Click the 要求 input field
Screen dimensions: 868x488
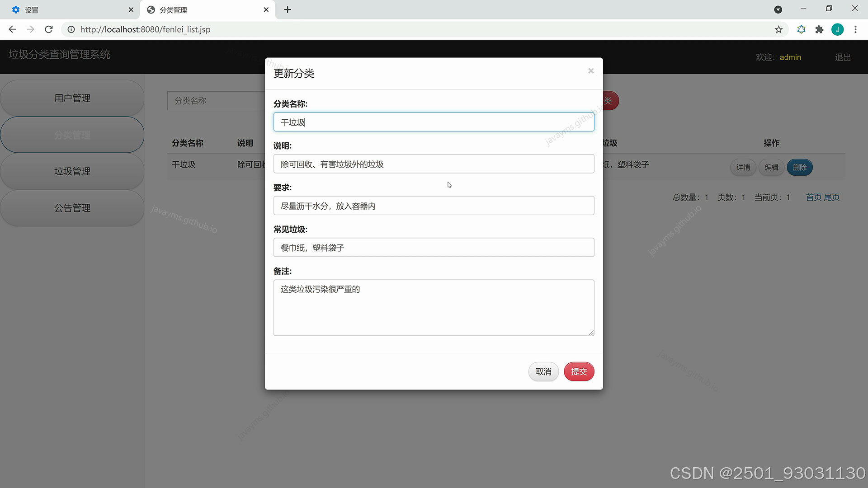pos(434,206)
